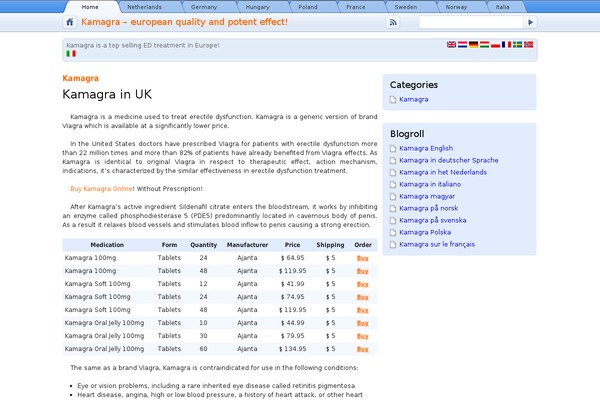Image resolution: width=600 pixels, height=400 pixels.
Task: Click the orange Kamagra category heading
Action: click(x=80, y=78)
